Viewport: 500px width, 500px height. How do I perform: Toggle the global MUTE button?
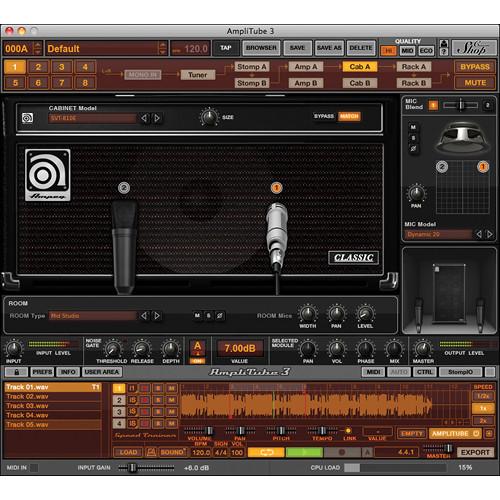[x=475, y=83]
